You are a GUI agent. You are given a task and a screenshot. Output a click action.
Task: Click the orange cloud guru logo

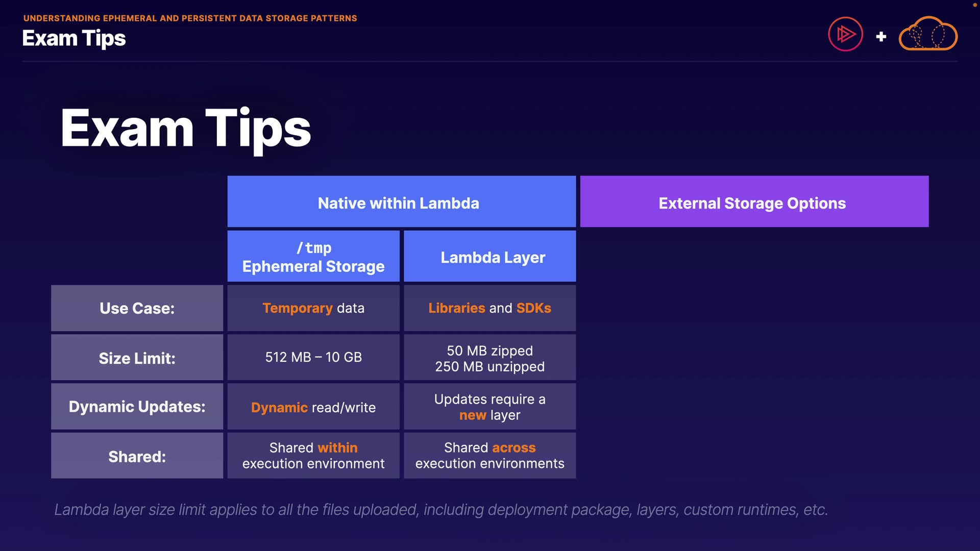click(928, 35)
